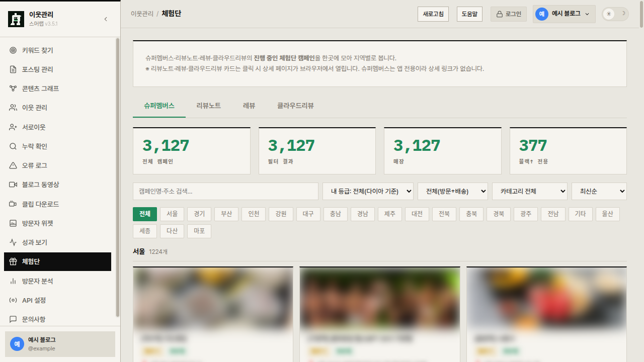Switch to the 클라우드리뷰 tab

point(295,106)
